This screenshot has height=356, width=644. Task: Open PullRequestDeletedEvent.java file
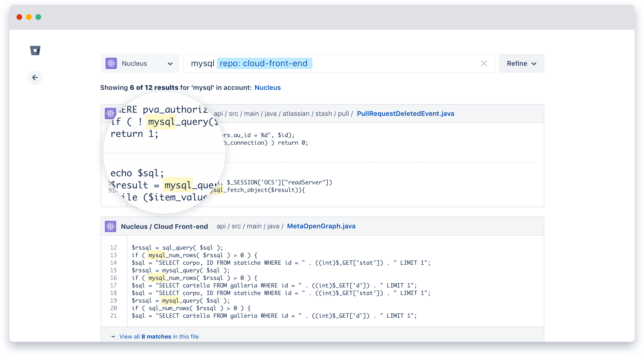405,113
